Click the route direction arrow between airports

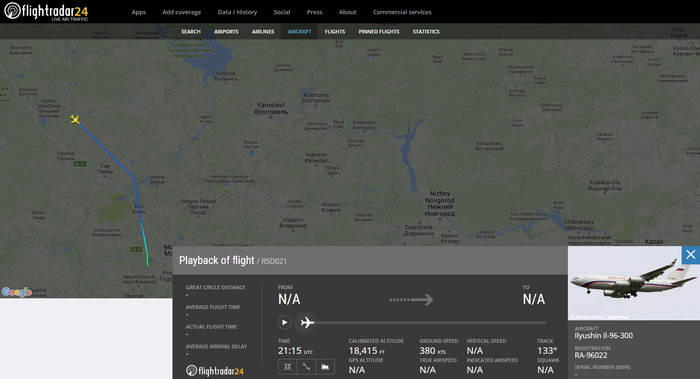point(411,299)
